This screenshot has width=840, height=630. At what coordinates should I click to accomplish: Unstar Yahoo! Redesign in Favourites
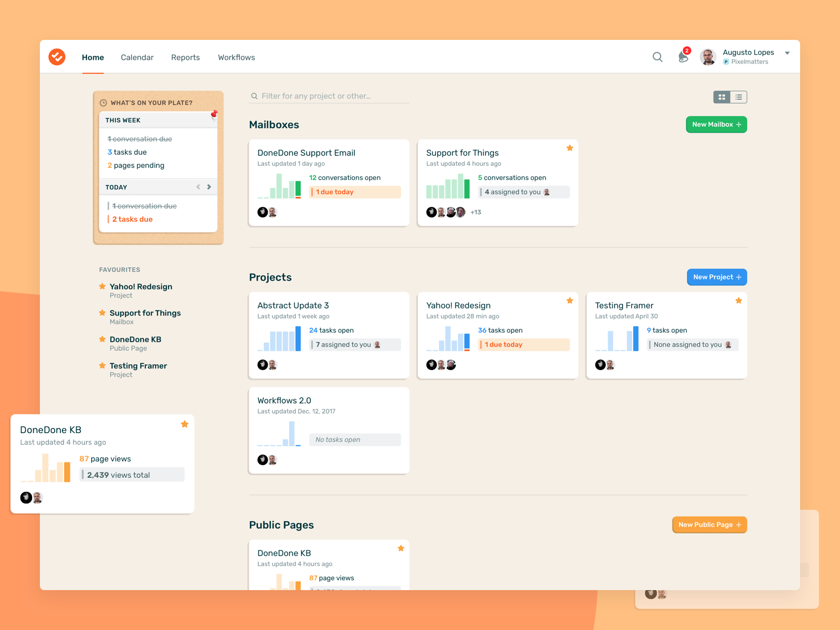(x=102, y=286)
